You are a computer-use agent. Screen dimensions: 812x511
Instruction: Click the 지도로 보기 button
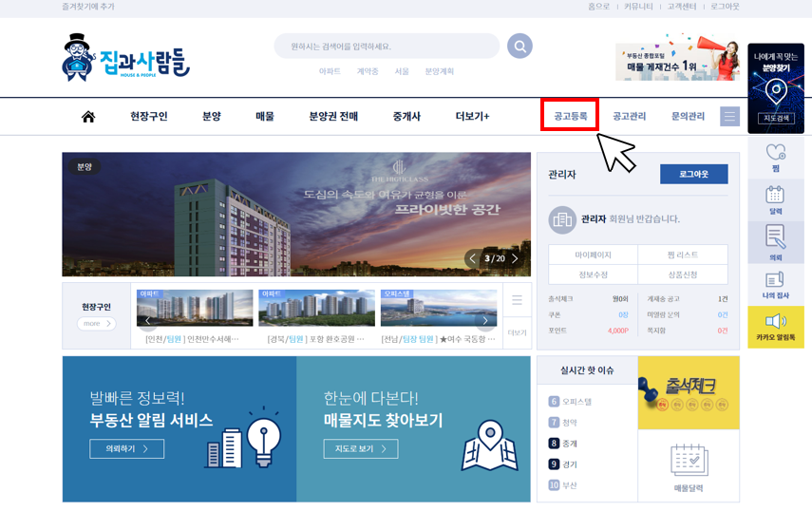pos(359,448)
